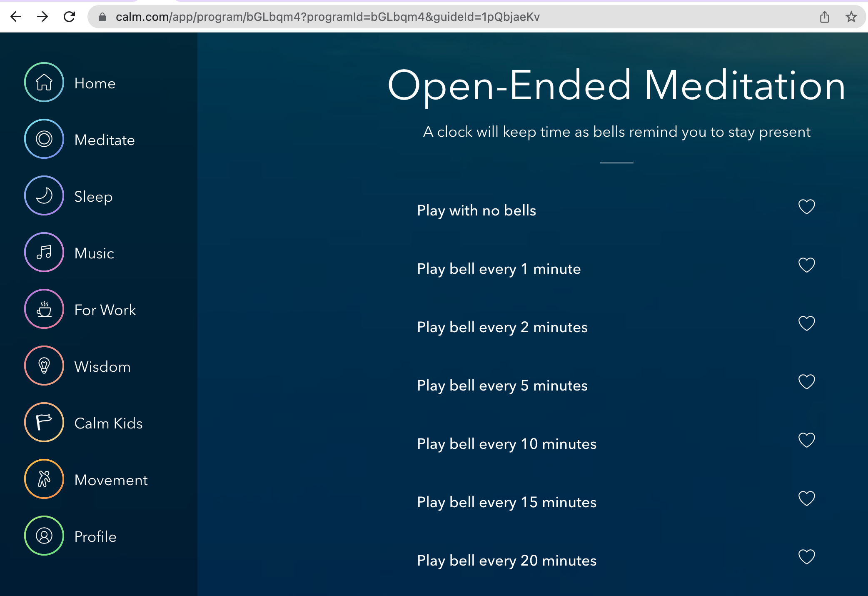The height and width of the screenshot is (596, 868).
Task: Open the Meditate section icon
Action: coord(44,139)
